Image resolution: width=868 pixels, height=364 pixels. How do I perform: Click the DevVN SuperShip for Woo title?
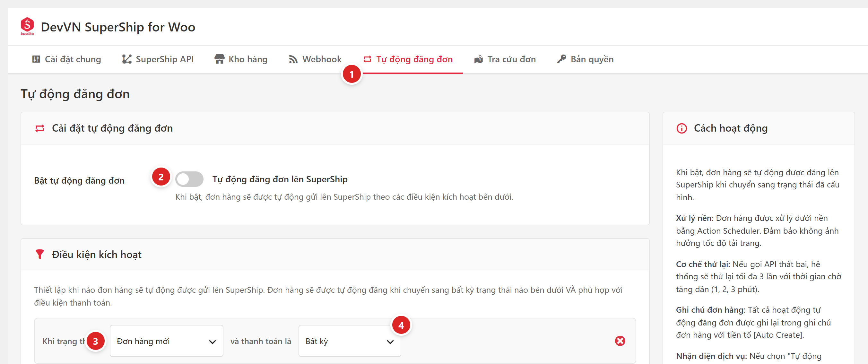point(118,27)
